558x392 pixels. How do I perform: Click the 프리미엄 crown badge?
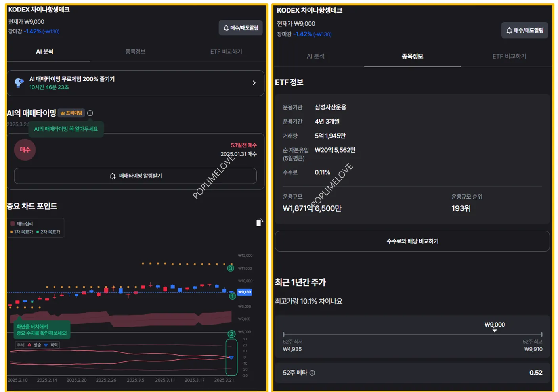[71, 113]
